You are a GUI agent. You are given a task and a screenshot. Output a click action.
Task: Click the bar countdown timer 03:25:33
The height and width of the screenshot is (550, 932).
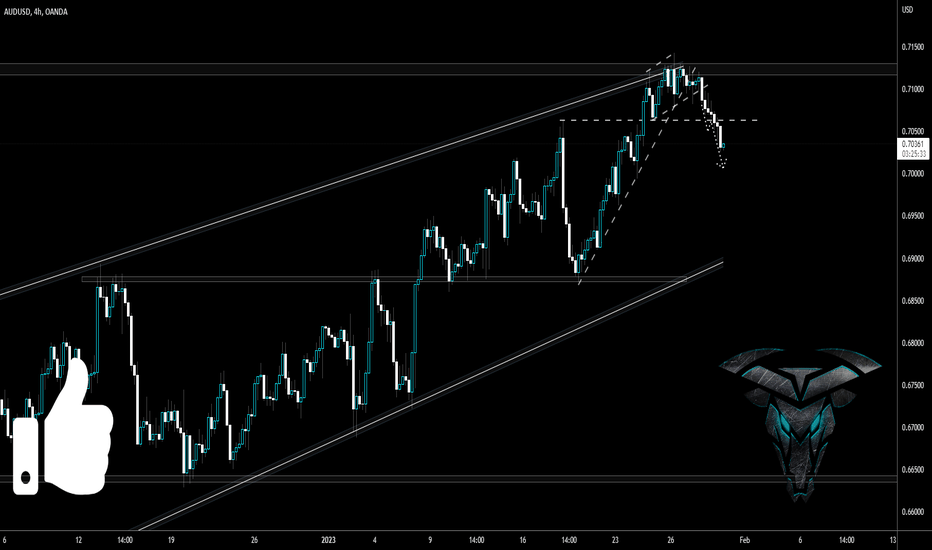click(x=914, y=154)
